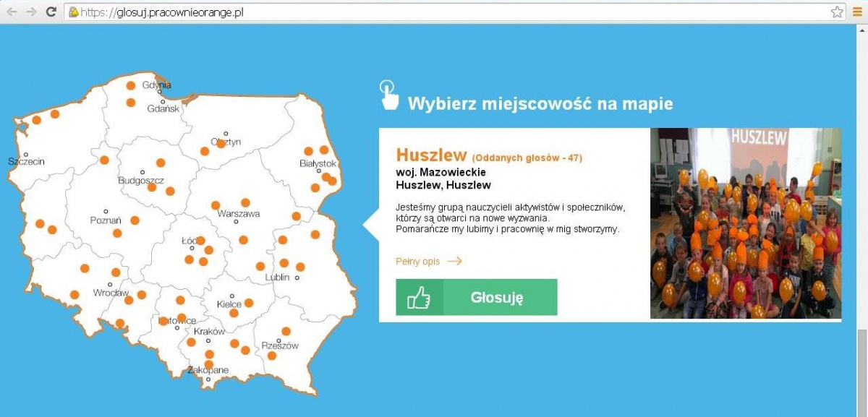Viewport: 868px width, 417px height.
Task: Select the orange dot overlapping the Łódź label
Action: [x=201, y=241]
